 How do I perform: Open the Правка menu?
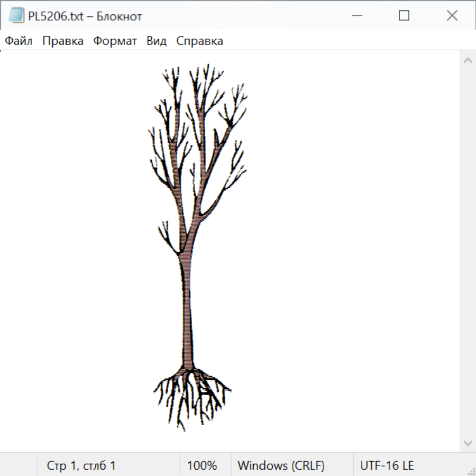click(63, 41)
